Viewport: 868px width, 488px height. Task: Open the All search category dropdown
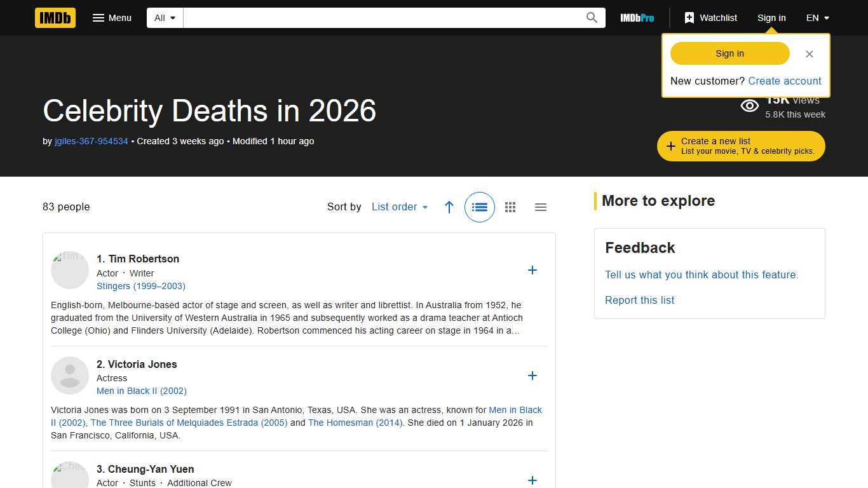(x=164, y=18)
